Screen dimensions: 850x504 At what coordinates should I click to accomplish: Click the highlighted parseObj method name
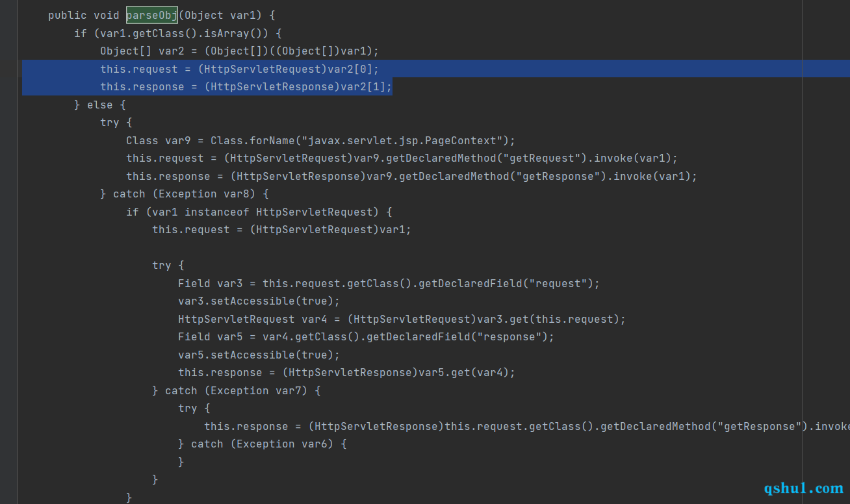click(152, 15)
